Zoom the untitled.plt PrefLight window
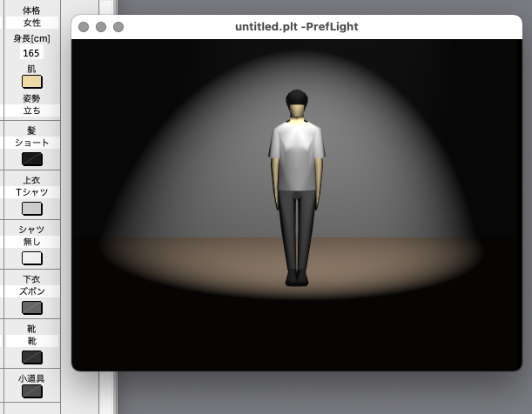Image resolution: width=532 pixels, height=414 pixels. pos(118,27)
